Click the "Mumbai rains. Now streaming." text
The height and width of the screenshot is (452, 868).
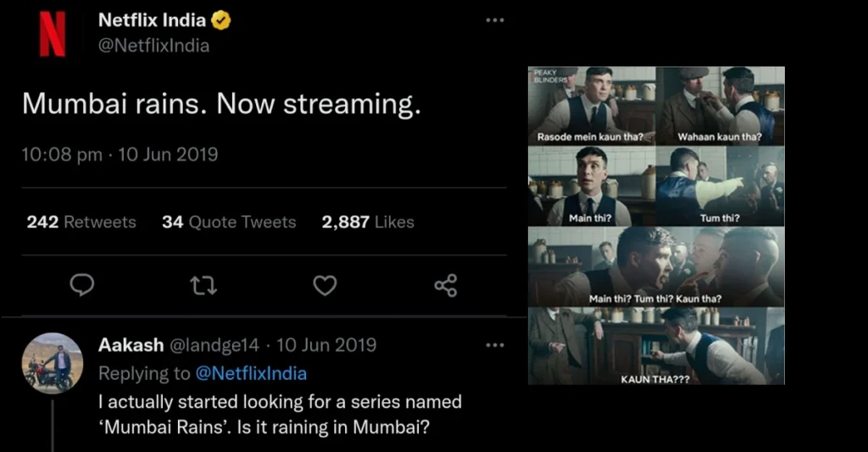221,103
